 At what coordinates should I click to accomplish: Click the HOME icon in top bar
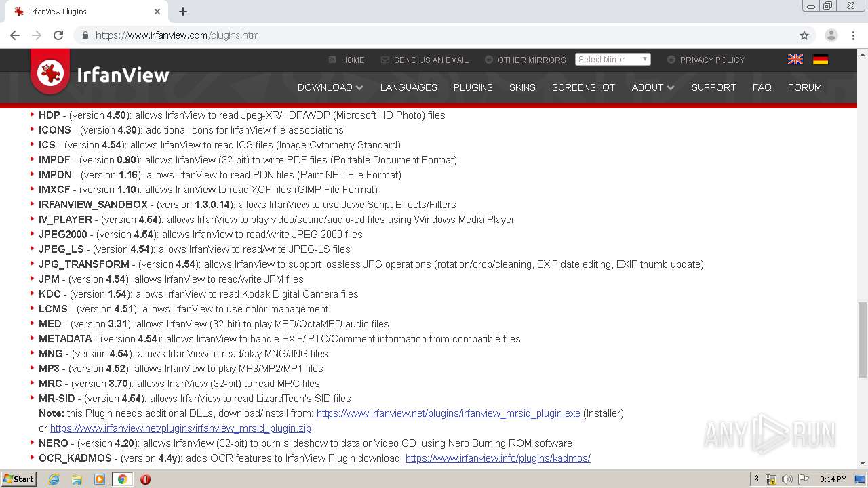[x=332, y=60]
